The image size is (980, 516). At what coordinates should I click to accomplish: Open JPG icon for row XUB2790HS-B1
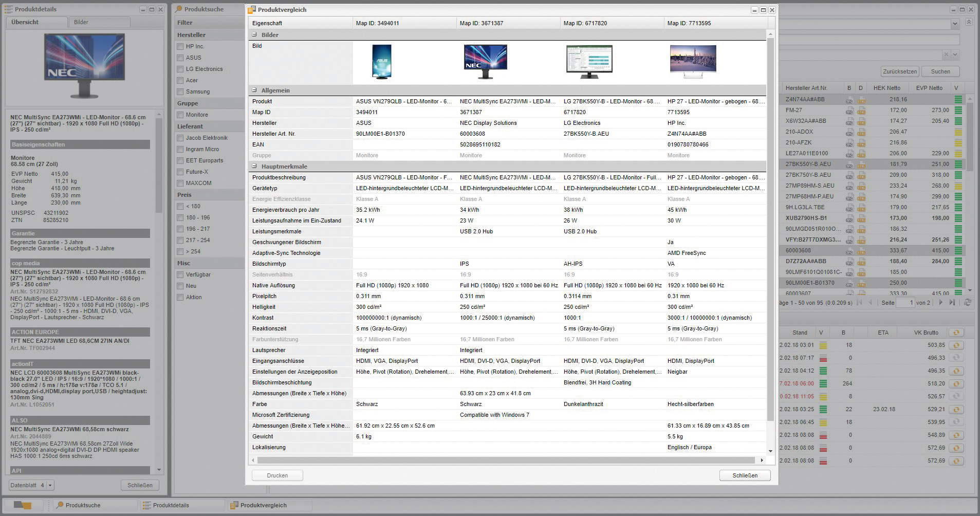click(849, 218)
